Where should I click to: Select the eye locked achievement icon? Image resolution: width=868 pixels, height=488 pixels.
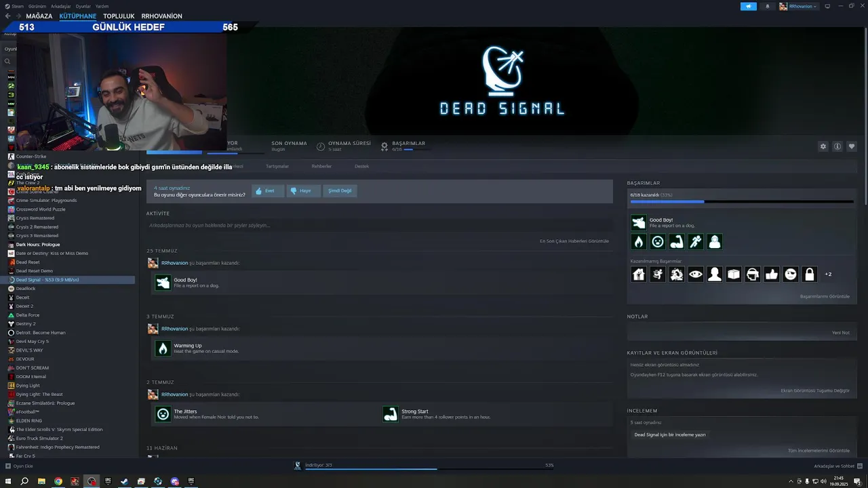click(695, 274)
